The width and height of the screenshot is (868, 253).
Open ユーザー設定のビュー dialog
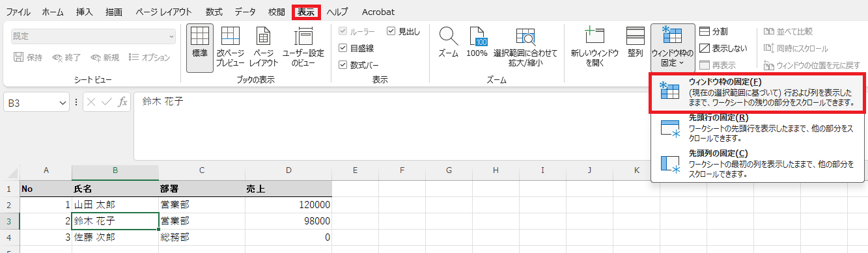[x=303, y=47]
